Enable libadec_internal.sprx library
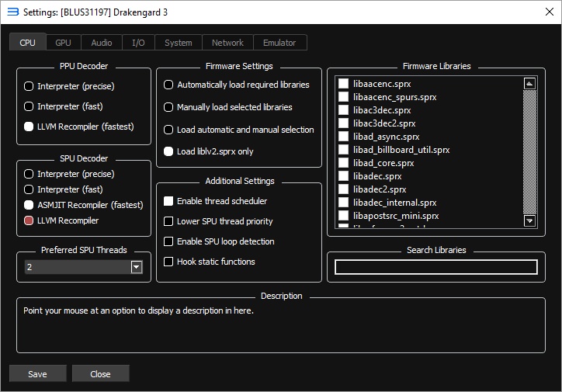 pos(343,203)
